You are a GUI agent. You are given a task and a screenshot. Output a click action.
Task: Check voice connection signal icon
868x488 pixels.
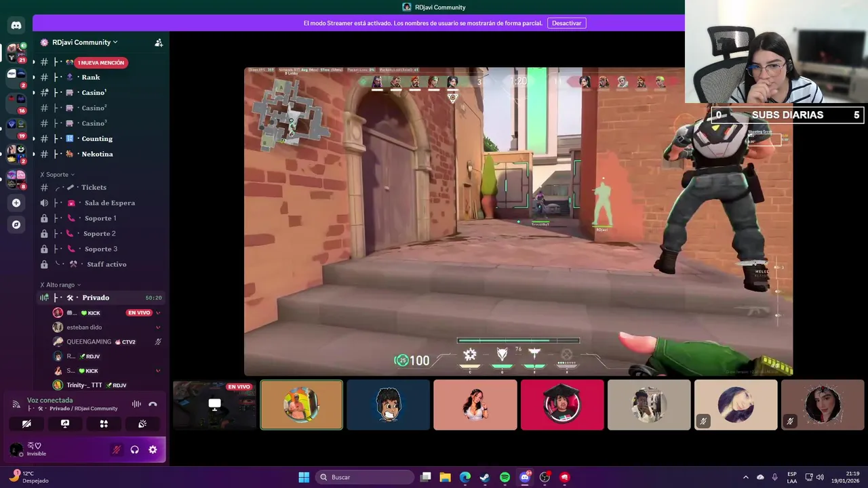click(x=16, y=404)
